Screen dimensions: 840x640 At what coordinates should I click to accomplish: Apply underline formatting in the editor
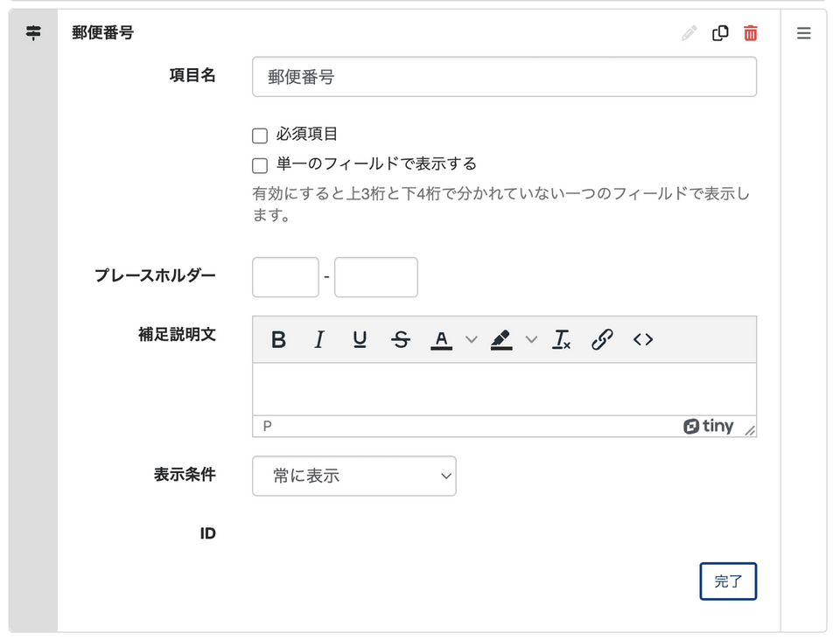360,340
